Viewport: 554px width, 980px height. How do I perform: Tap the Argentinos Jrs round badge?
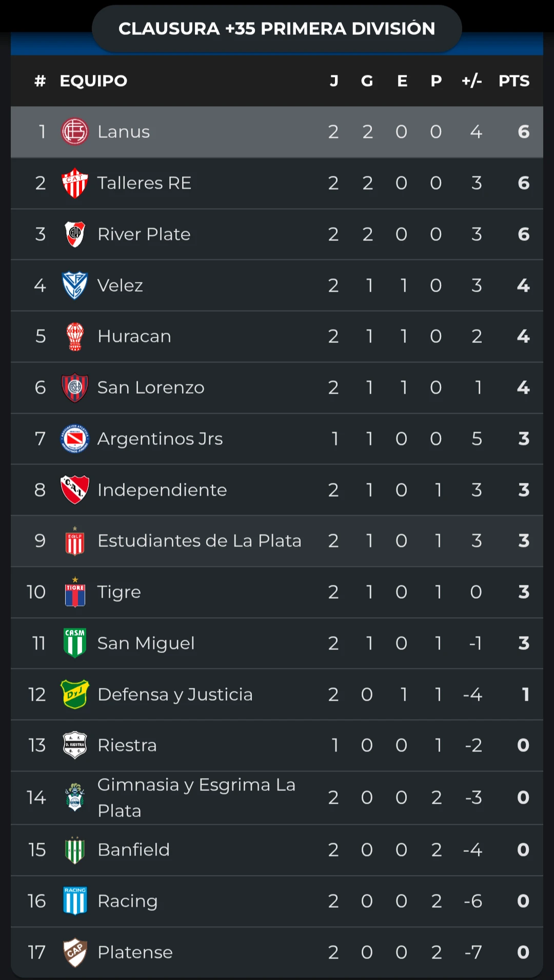coord(75,439)
